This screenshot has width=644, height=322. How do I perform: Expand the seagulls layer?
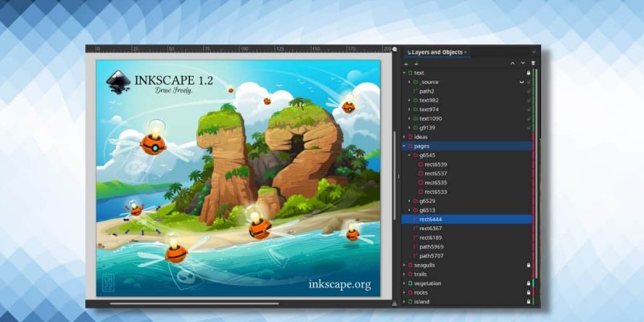(404, 266)
